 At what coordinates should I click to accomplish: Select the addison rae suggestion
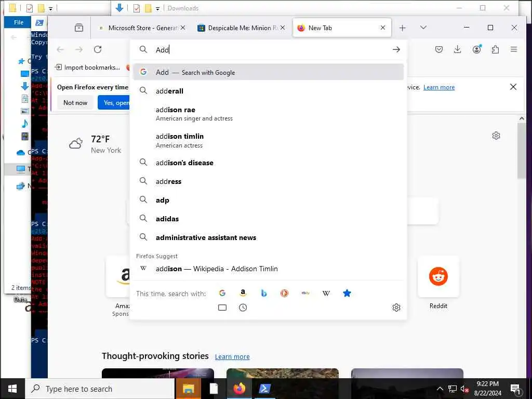(269, 114)
